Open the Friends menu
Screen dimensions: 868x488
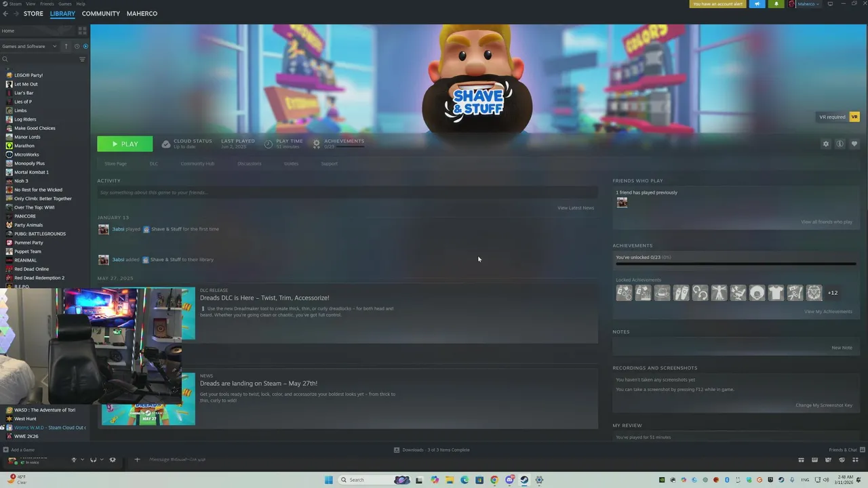coord(47,4)
